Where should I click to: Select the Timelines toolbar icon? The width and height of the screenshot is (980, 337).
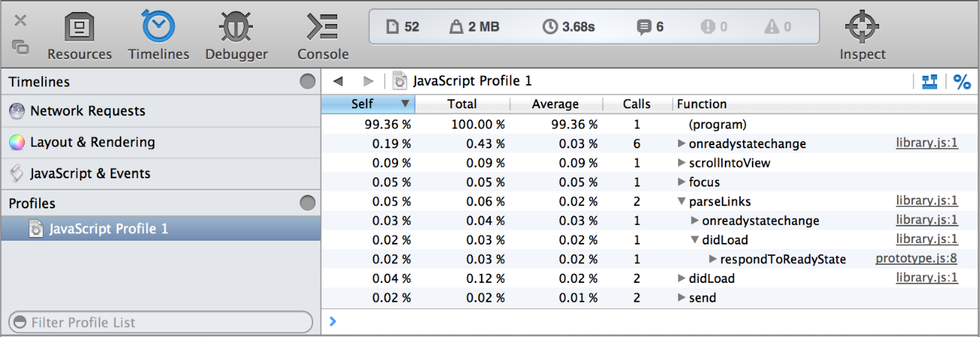pos(158,28)
